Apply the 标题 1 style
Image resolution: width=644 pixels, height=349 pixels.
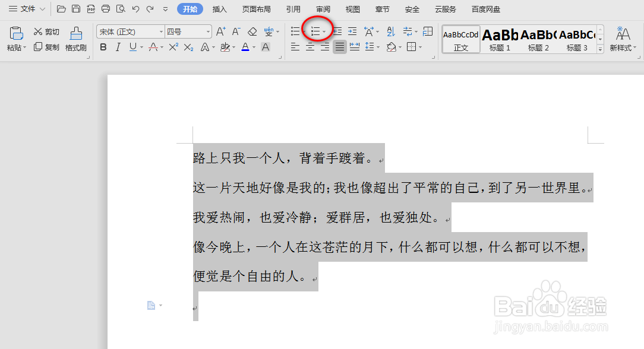pos(500,39)
